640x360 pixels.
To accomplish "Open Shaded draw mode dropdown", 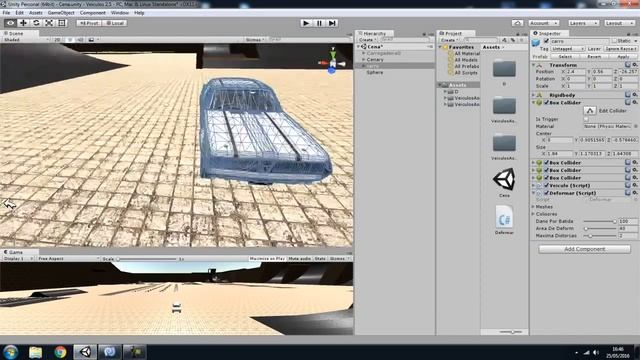I will pyautogui.click(x=25, y=40).
